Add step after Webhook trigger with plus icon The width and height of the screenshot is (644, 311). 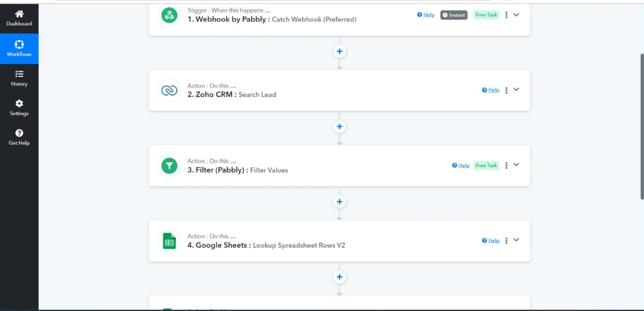coord(339,52)
